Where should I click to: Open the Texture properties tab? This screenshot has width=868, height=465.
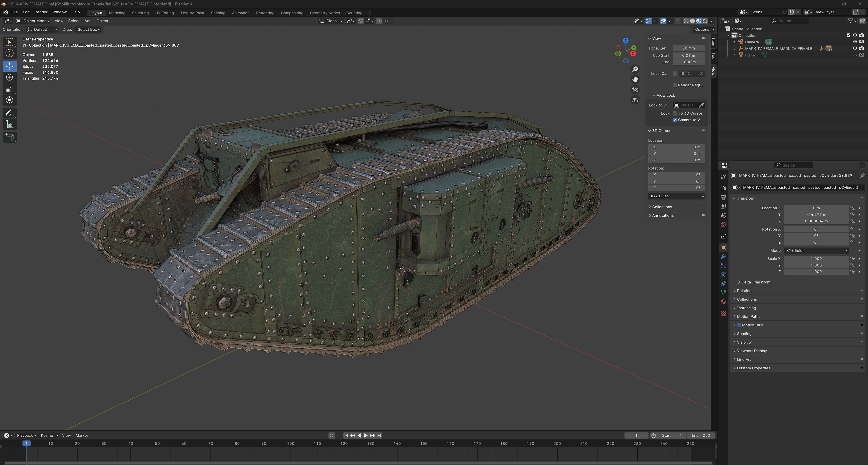(x=723, y=313)
